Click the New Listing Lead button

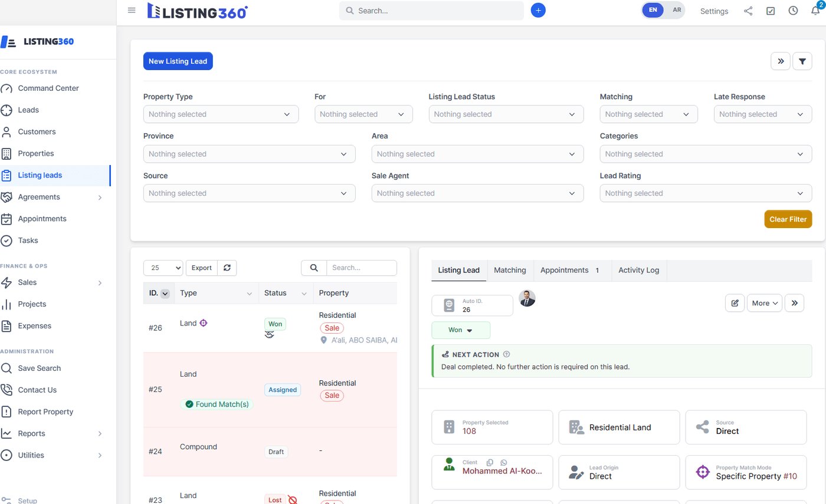pyautogui.click(x=178, y=61)
